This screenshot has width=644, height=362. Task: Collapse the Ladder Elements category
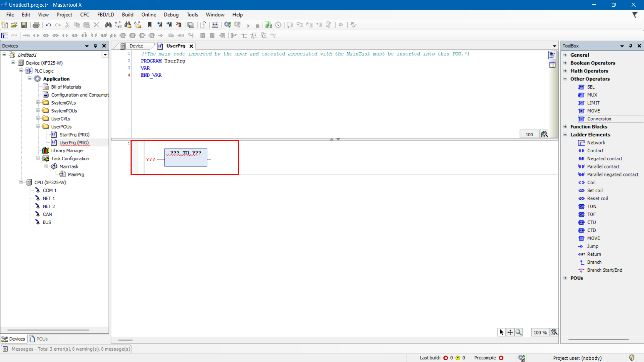pyautogui.click(x=565, y=135)
